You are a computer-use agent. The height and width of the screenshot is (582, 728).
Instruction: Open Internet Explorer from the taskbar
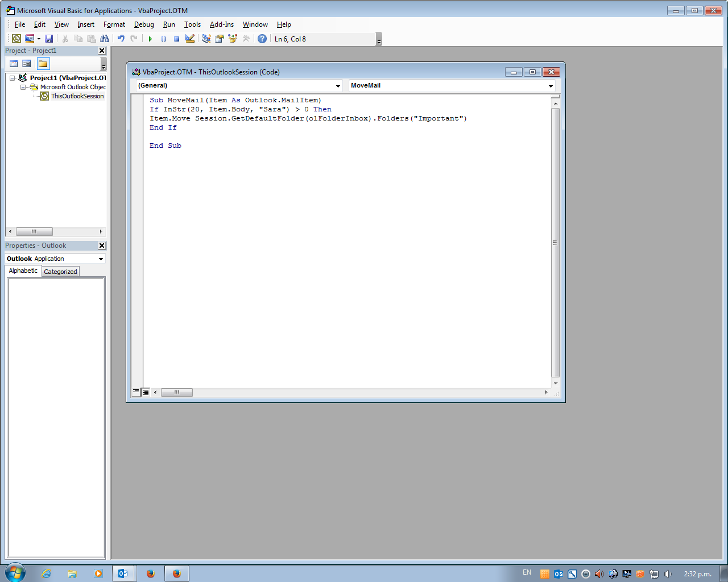click(x=46, y=573)
